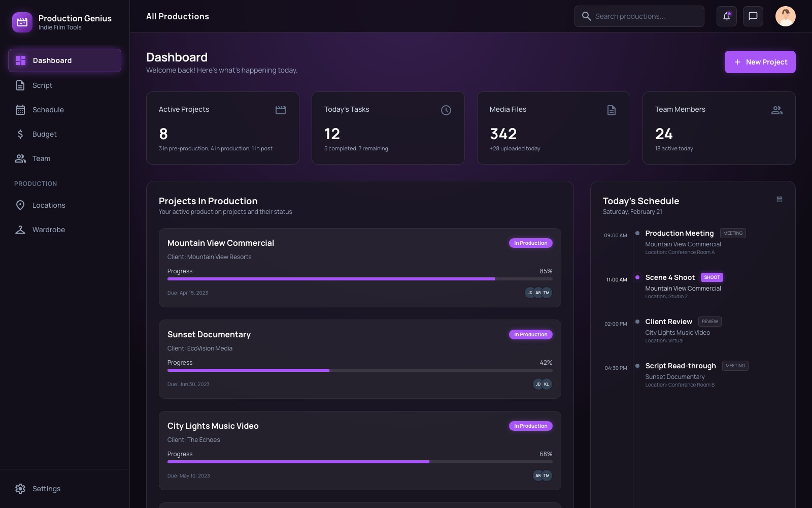This screenshot has width=812, height=508.
Task: Click the calendar icon in Today's Schedule
Action: click(780, 199)
